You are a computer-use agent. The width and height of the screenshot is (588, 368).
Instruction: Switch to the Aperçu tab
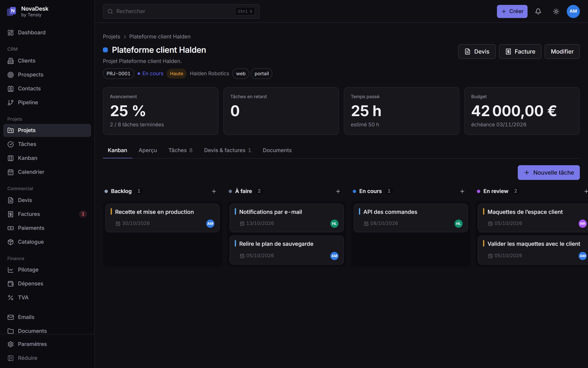[148, 150]
